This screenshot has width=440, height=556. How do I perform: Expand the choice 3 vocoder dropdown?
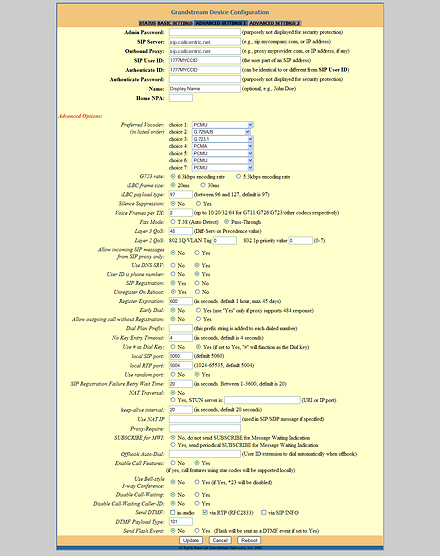(x=223, y=139)
